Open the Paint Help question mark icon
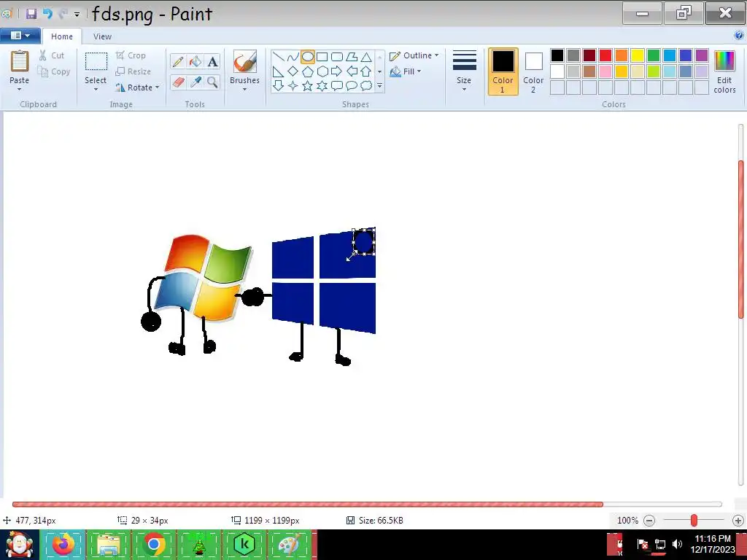This screenshot has height=560, width=747. (739, 35)
